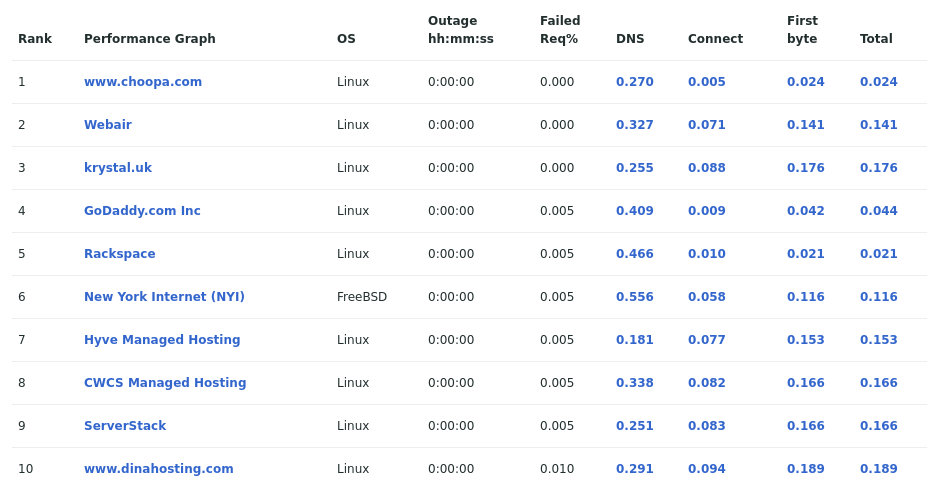Select the 'Rank' column header

point(35,39)
